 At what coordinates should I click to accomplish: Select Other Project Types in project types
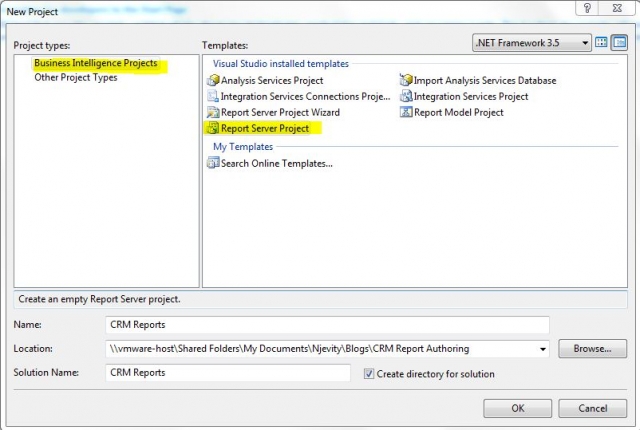tap(76, 78)
